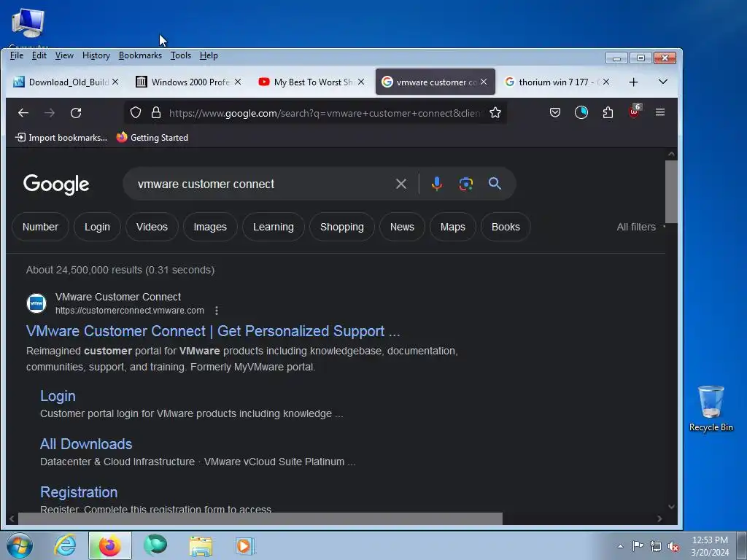The height and width of the screenshot is (560, 747).
Task: Open the three-dot menu beside customerconnect.vmware.com
Action: 216,311
